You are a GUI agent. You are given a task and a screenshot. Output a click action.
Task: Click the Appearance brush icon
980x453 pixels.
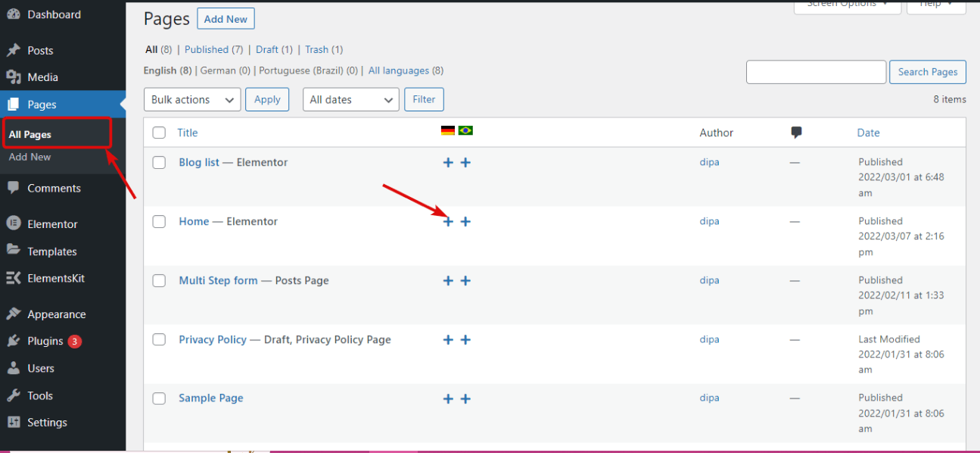pyautogui.click(x=13, y=314)
